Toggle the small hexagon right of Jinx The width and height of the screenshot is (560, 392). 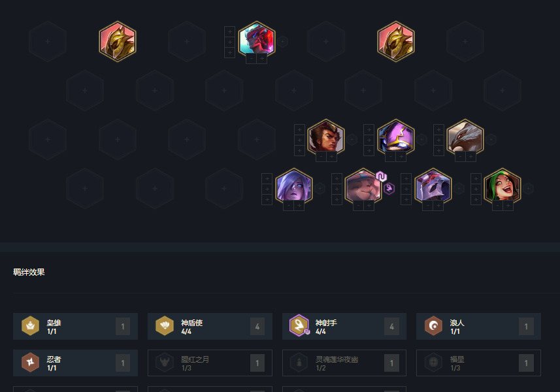tap(529, 188)
